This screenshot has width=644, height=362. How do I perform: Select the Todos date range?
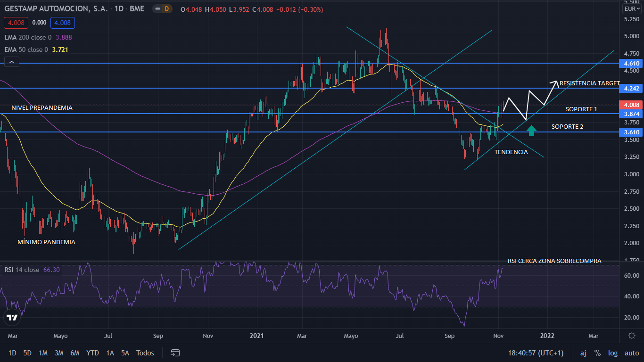[x=145, y=353]
